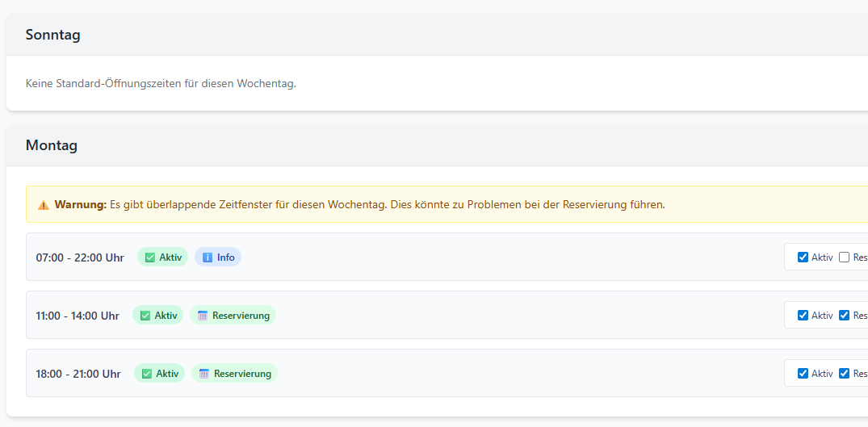
Task: Disable the reservation checkbox for 11:00 - 14:00 Uhr
Action: tap(844, 316)
